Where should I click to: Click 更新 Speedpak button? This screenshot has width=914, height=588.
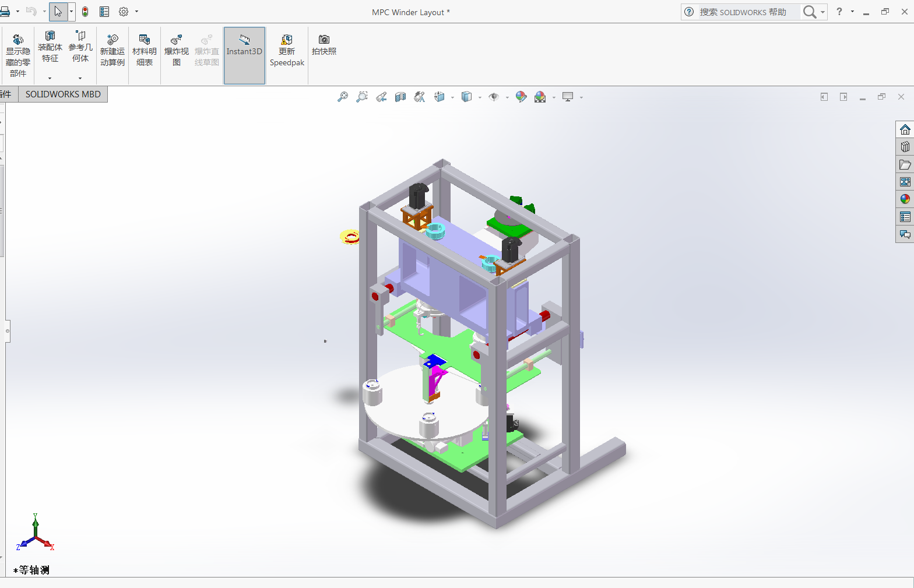tap(287, 51)
